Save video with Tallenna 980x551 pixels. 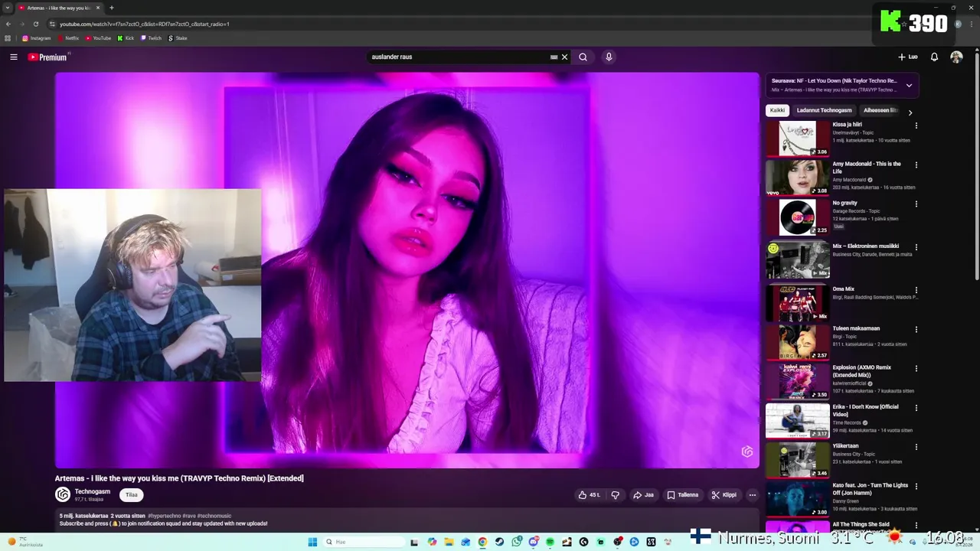pyautogui.click(x=683, y=495)
